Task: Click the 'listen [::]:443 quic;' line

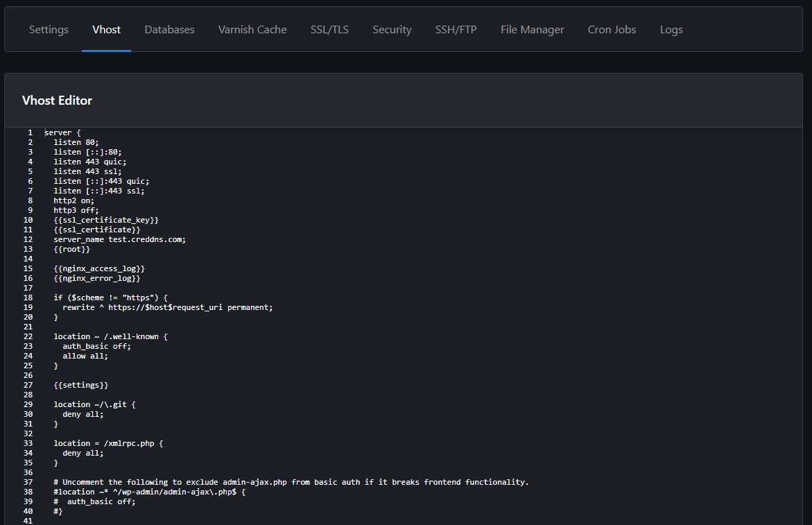Action: [x=101, y=181]
